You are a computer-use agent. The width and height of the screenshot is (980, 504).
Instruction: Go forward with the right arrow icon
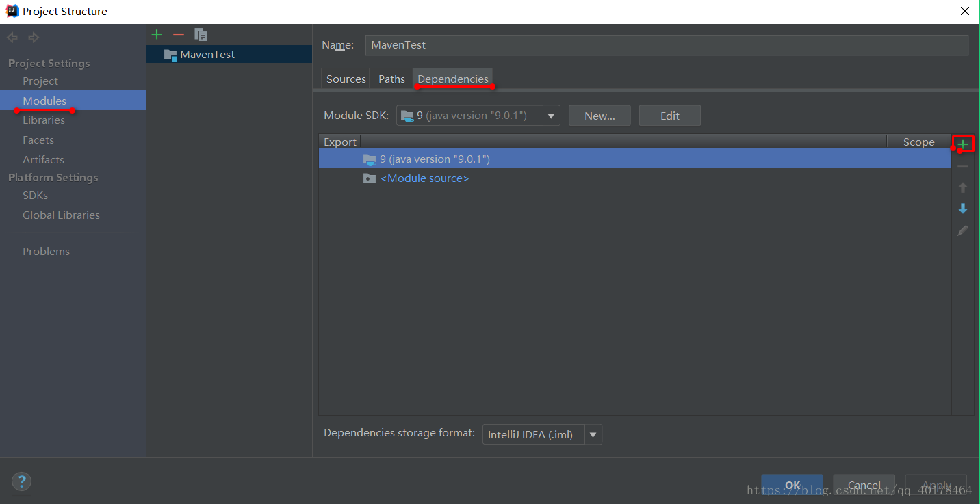pyautogui.click(x=34, y=38)
